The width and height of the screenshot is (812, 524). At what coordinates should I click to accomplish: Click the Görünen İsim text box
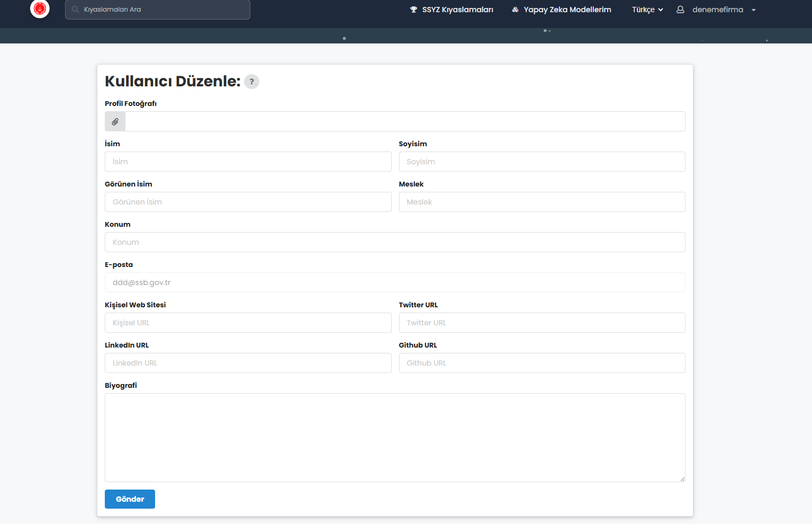coord(248,202)
